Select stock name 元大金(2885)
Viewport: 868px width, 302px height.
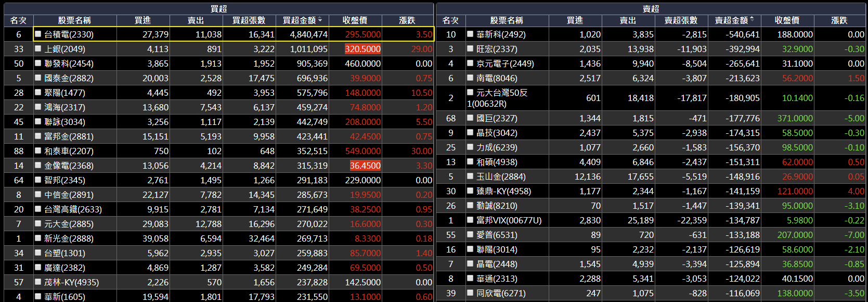click(69, 224)
